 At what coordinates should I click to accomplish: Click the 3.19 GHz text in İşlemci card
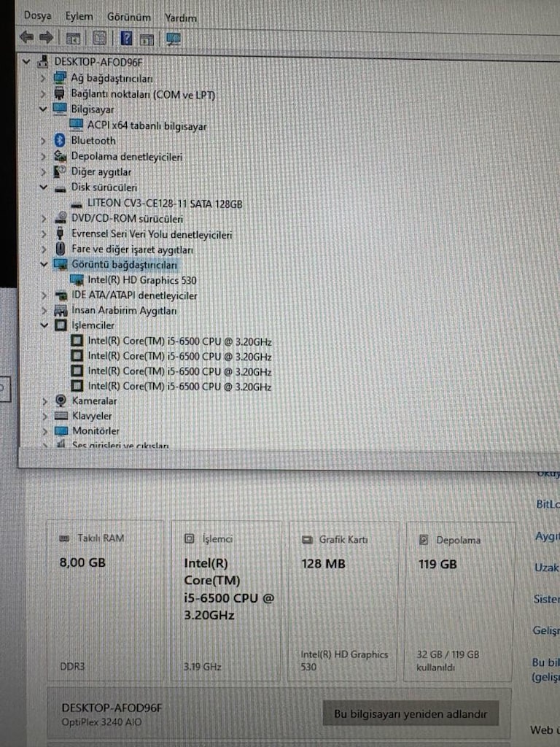coord(203,667)
